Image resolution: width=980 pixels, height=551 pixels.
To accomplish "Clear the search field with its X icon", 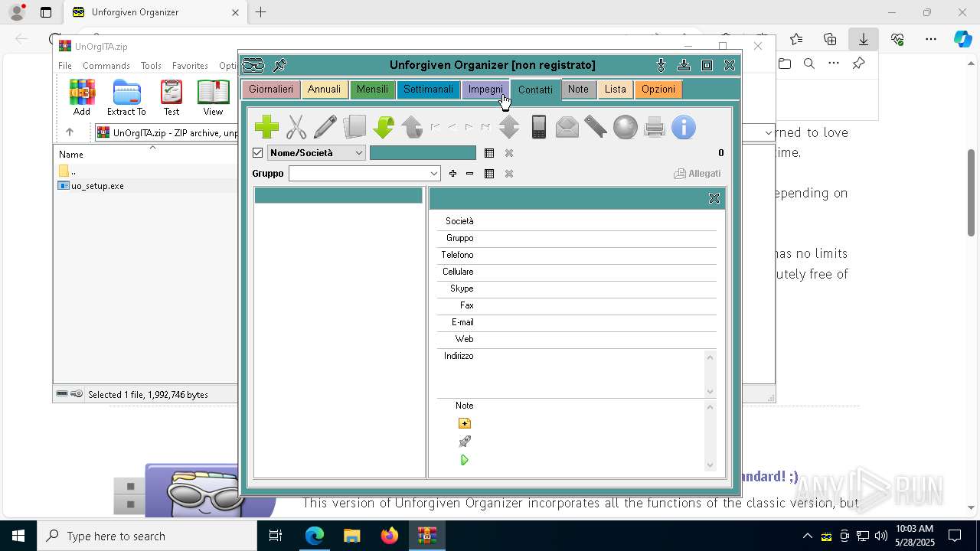I will 509,153.
